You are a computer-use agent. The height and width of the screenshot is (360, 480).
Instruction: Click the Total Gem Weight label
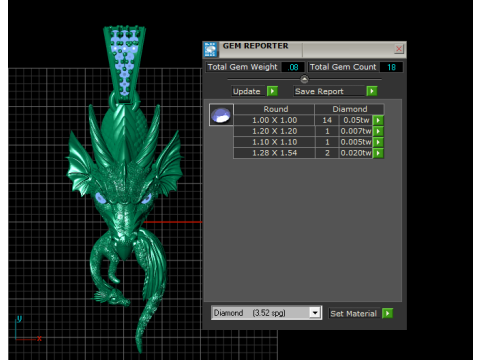243,67
